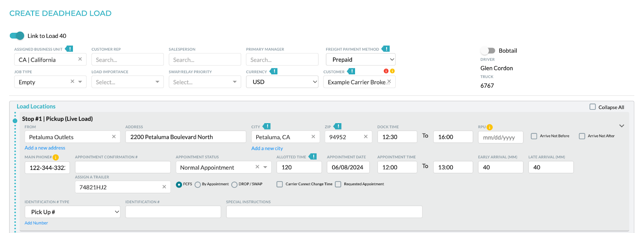Click info flag beside Currency label
Viewport: 644px width, 233px height.
coord(273,72)
